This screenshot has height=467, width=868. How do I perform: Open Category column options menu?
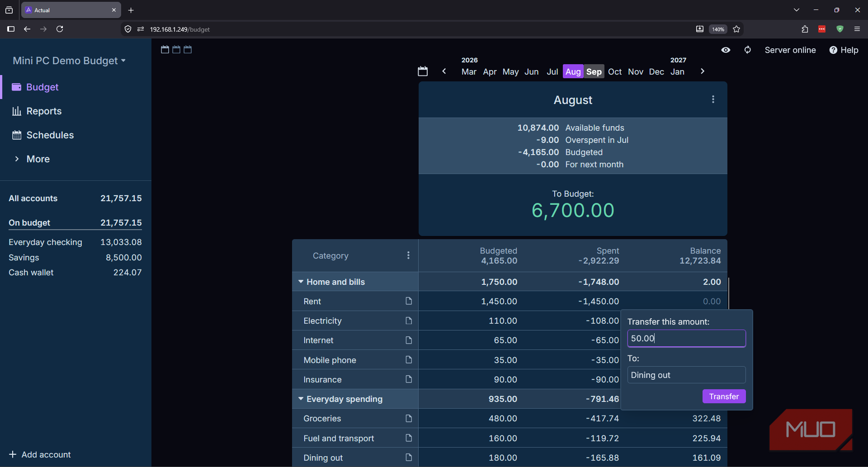408,255
